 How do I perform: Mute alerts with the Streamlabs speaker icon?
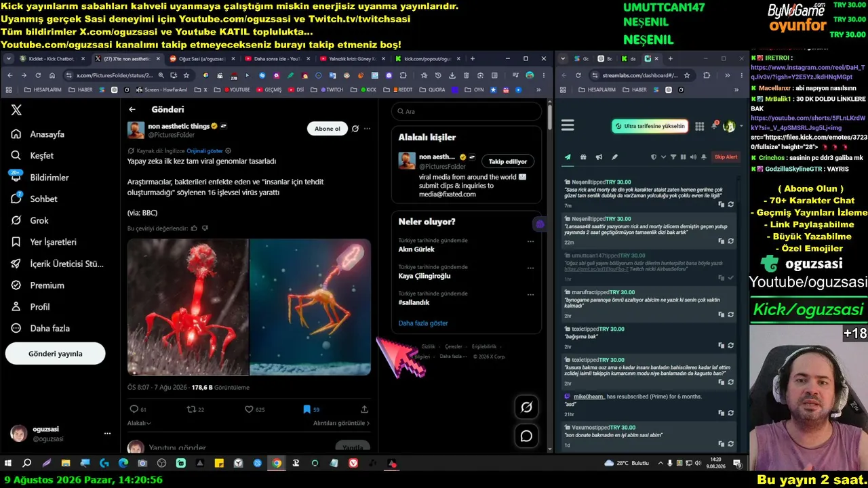coord(693,157)
